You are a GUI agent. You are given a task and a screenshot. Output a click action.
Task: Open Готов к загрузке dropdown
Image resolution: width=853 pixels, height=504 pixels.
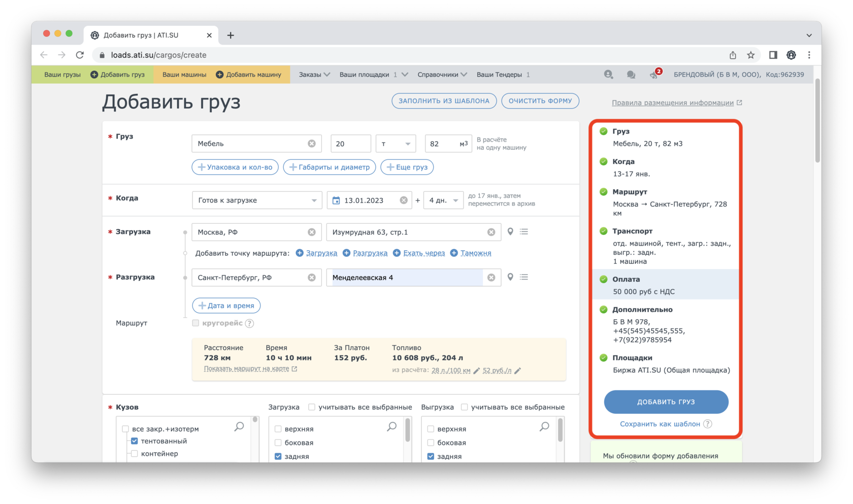(x=257, y=200)
